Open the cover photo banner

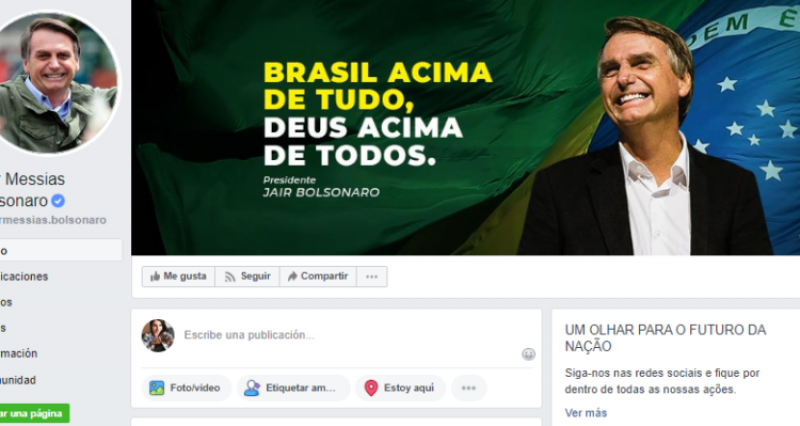pos(465,128)
